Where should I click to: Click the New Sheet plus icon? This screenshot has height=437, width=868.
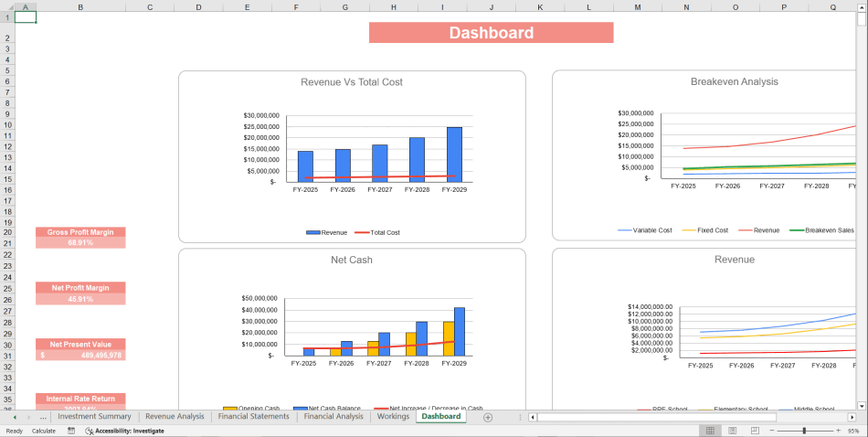coord(488,417)
